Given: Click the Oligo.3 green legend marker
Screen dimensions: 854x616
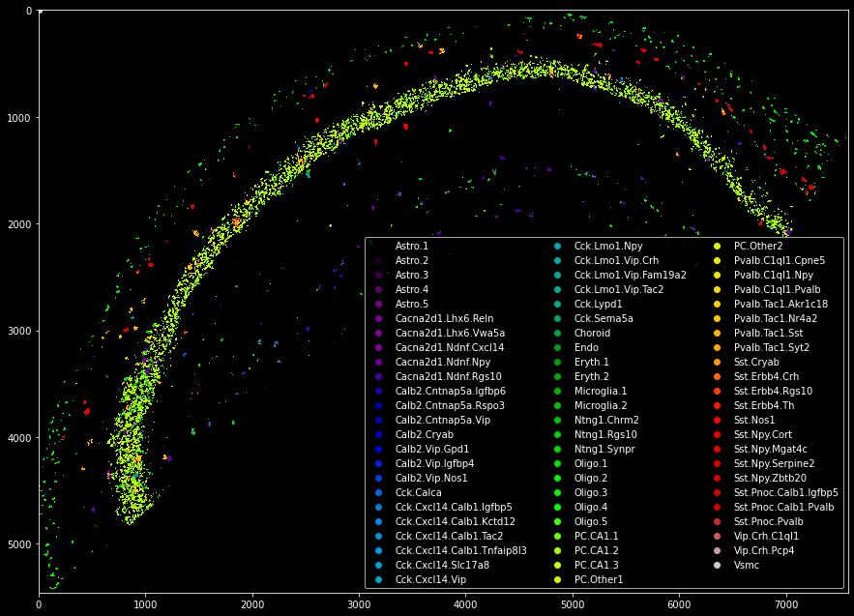Looking at the screenshot, I should pyautogui.click(x=557, y=492).
